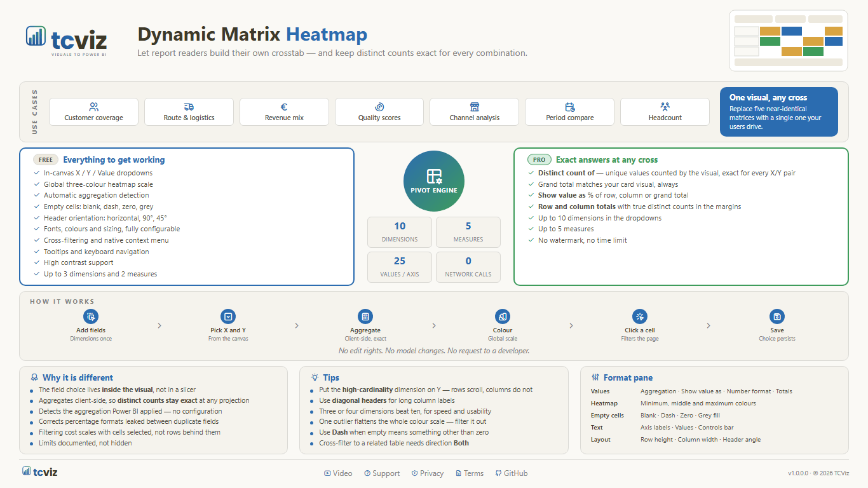Open the Support link in footer

click(382, 473)
